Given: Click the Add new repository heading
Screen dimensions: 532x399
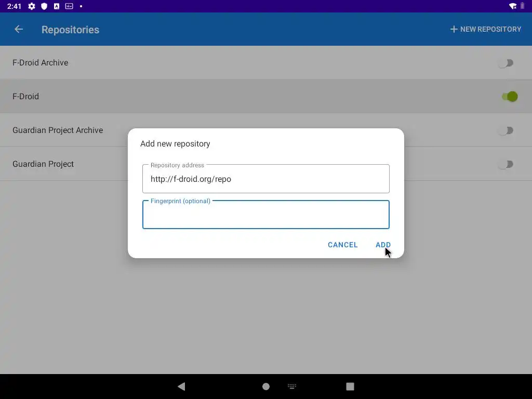Looking at the screenshot, I should pyautogui.click(x=175, y=144).
